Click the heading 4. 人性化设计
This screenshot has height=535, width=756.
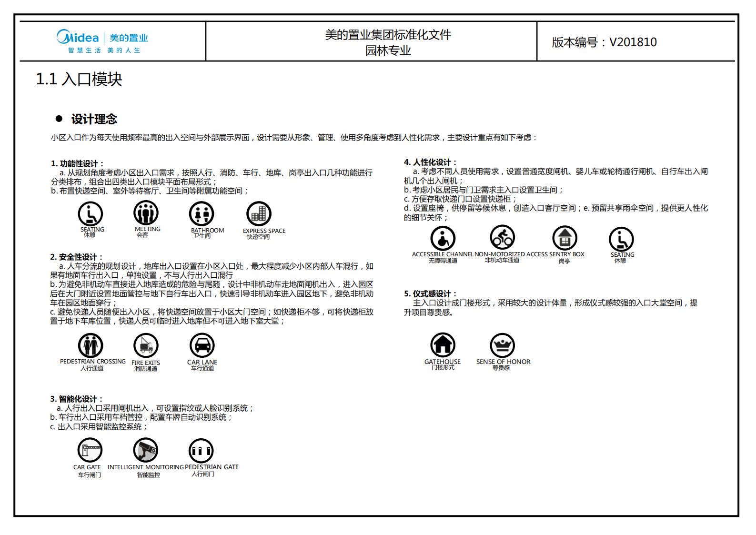431,162
